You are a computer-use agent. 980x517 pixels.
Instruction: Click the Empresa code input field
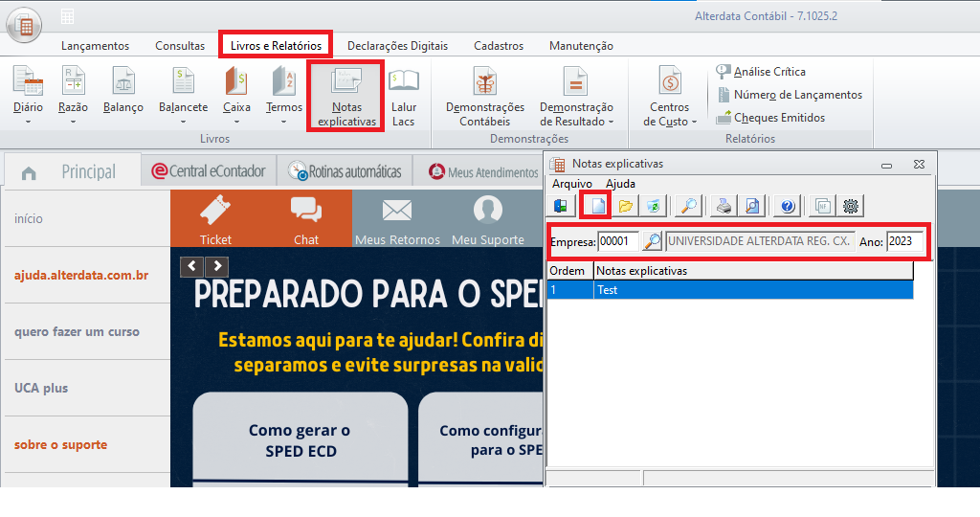(x=618, y=241)
